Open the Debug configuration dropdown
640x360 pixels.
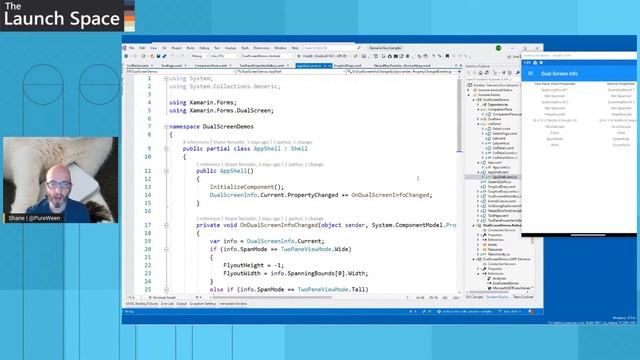199,56
